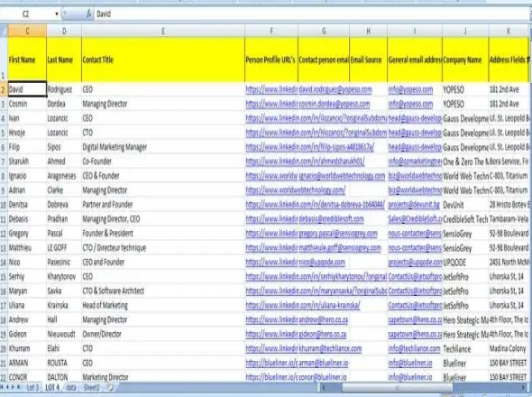
Task: Select the Owner/Director cell
Action: pyautogui.click(x=163, y=334)
